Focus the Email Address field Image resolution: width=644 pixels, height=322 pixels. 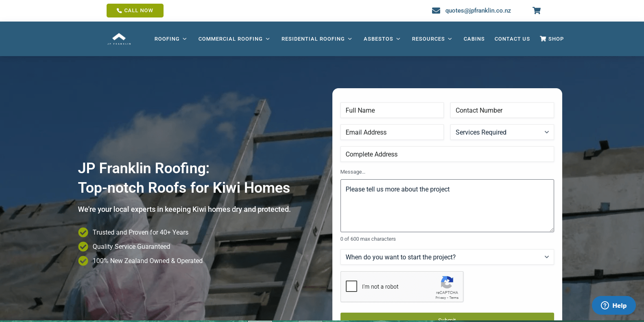click(x=392, y=132)
